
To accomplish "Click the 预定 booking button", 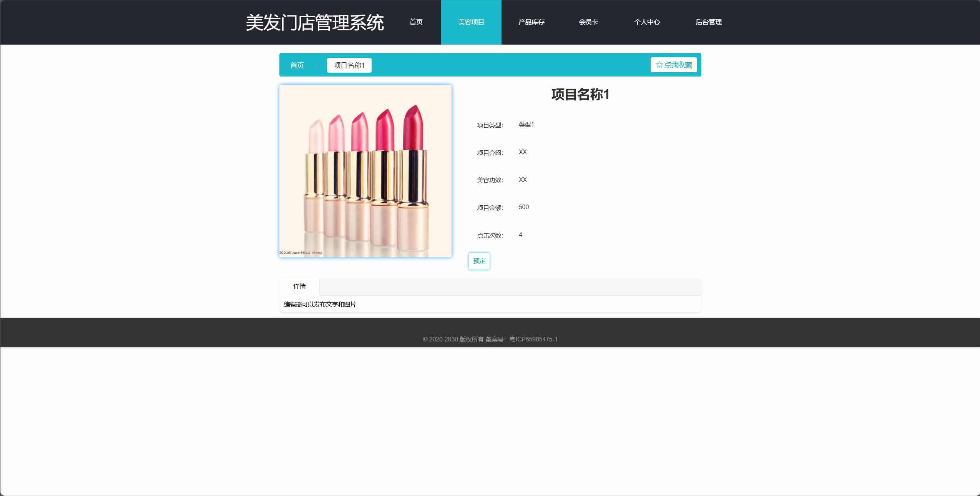I will 479,261.
